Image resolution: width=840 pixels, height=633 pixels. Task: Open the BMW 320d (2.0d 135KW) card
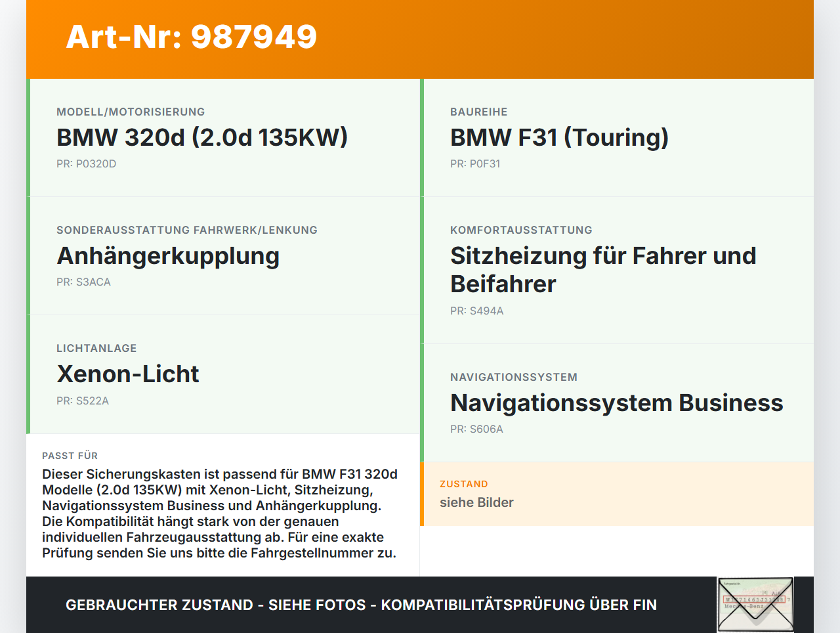(202, 137)
